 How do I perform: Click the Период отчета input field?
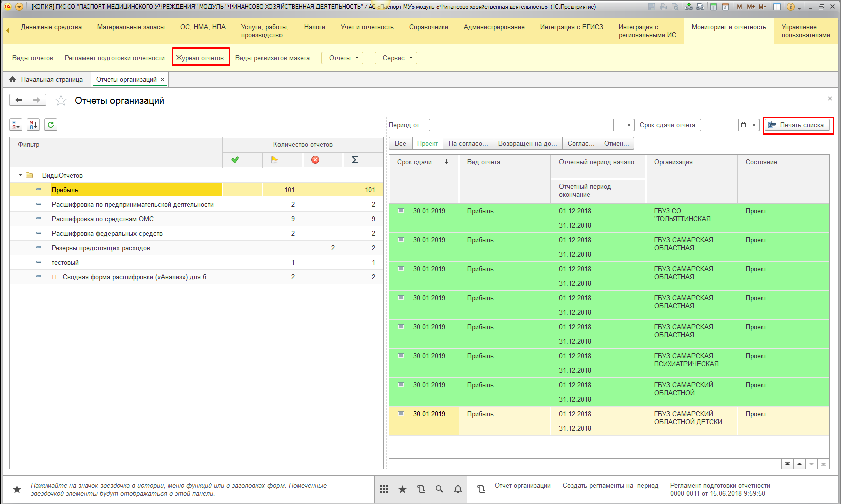520,125
